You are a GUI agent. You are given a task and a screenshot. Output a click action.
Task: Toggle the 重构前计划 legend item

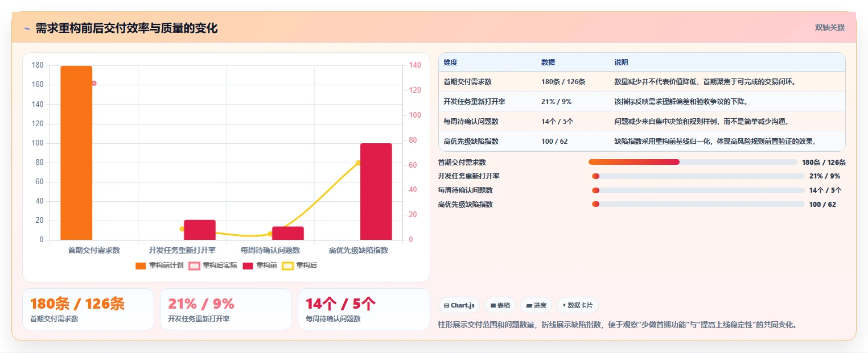tap(159, 265)
